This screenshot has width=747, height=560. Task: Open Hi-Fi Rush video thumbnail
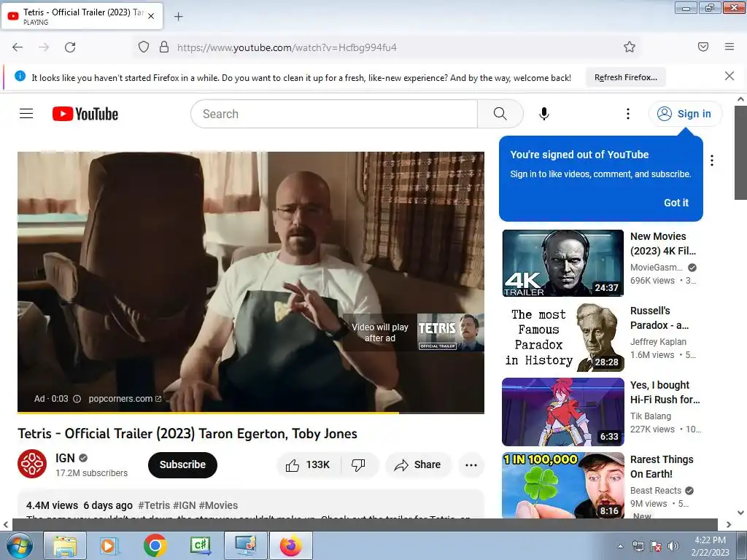tap(562, 412)
